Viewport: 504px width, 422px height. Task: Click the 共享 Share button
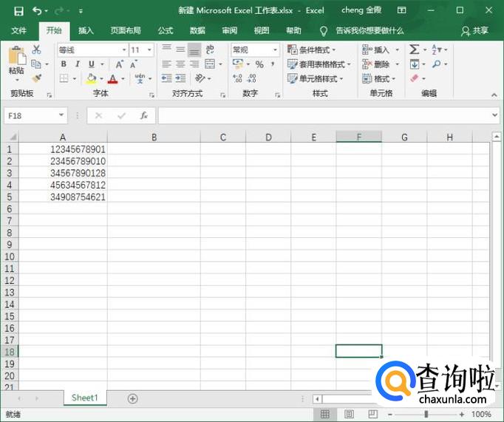[475, 31]
